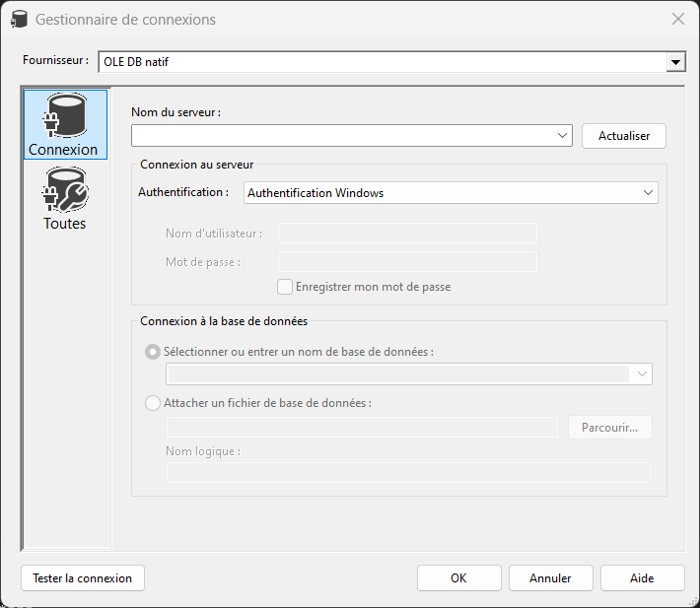Click the Fournisseur : label
The image size is (700, 608).
coord(56,60)
